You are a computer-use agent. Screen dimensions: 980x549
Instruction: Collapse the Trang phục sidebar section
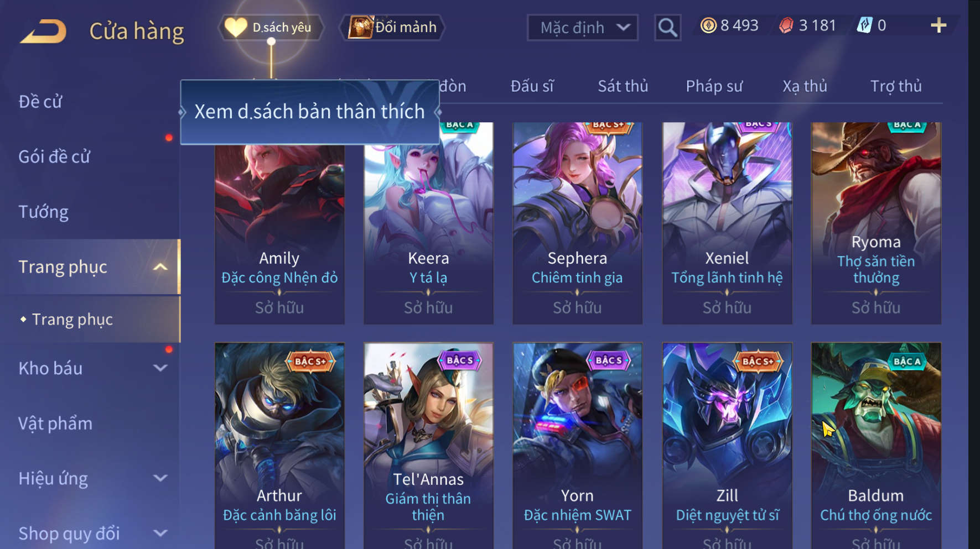click(160, 267)
